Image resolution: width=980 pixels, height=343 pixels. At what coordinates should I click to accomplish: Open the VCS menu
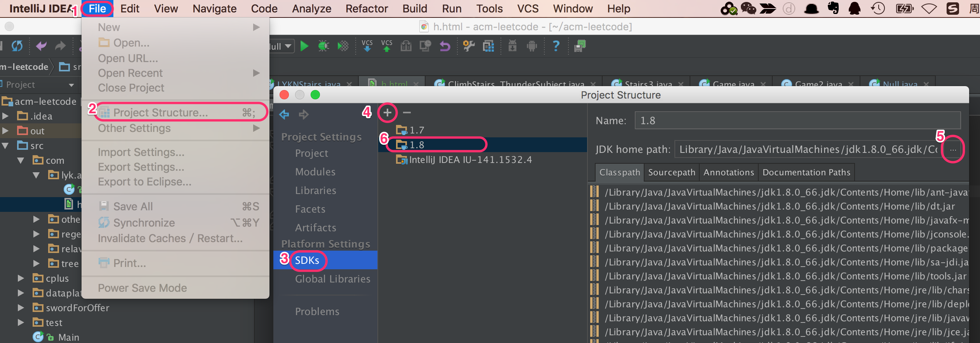coord(528,9)
